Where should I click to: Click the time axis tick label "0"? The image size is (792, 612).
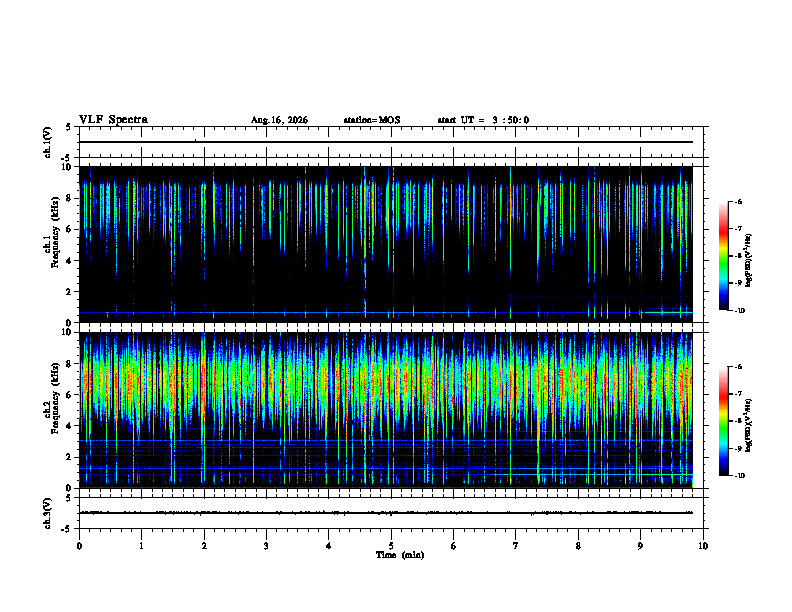[x=79, y=546]
